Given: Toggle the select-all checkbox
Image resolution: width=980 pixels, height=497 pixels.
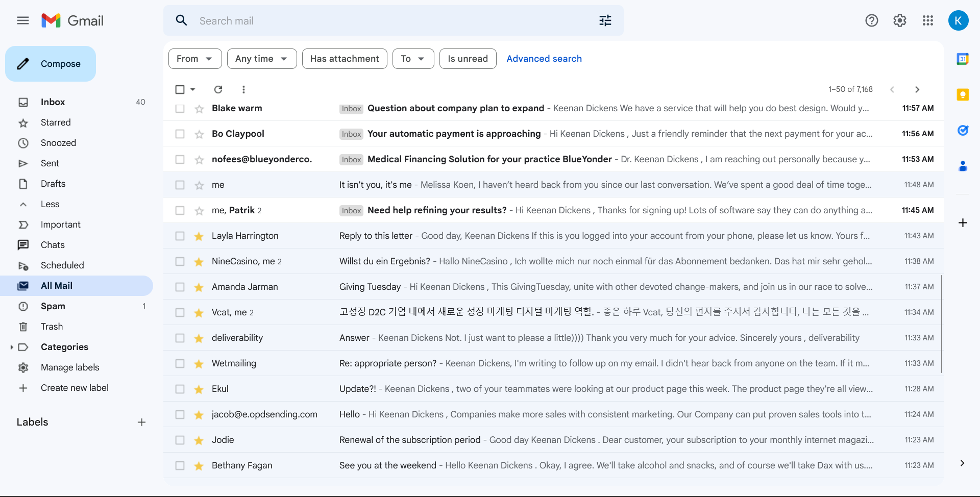Looking at the screenshot, I should click(180, 89).
